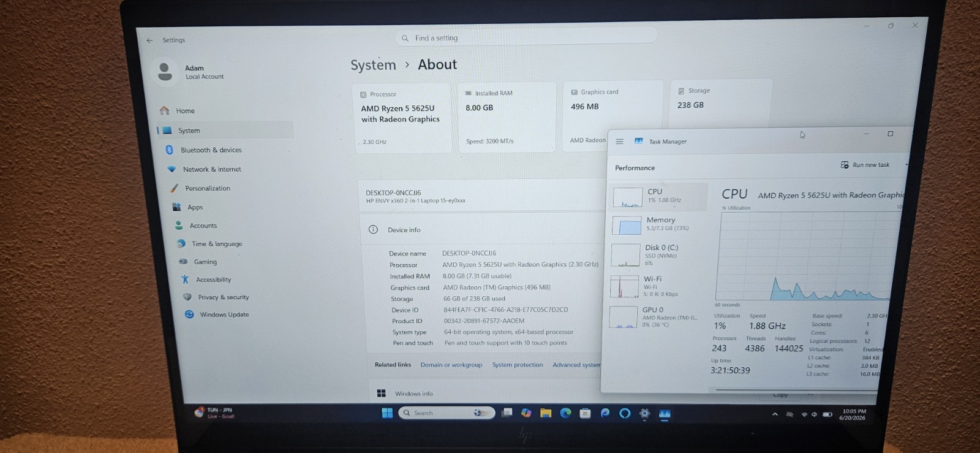Launch Microsoft Edge from the taskbar
Image resolution: width=980 pixels, height=453 pixels.
(x=565, y=413)
